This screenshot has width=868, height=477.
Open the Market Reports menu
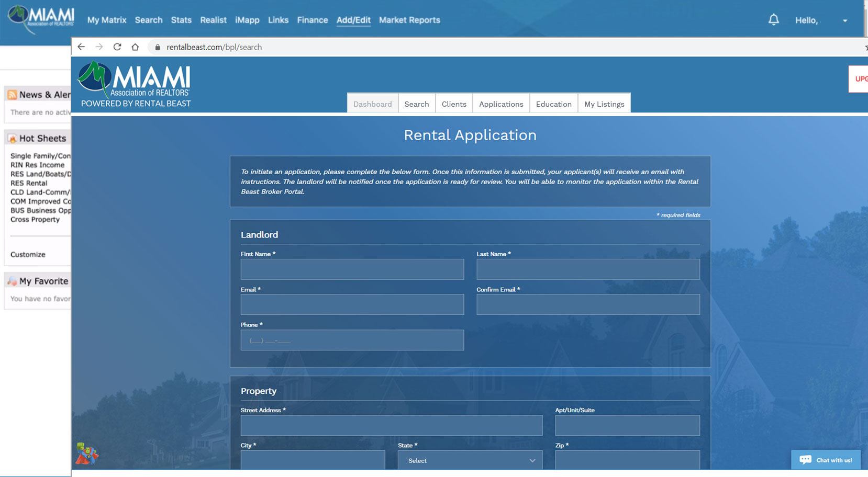409,20
